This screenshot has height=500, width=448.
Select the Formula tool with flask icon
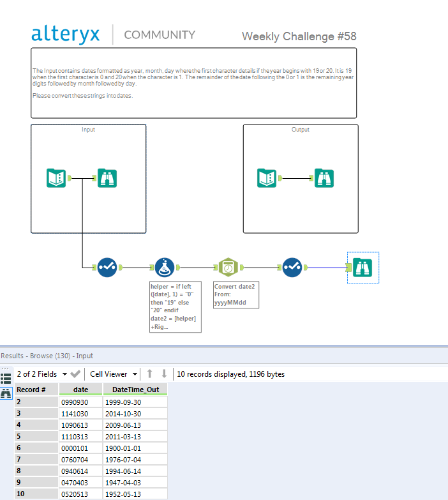(165, 268)
